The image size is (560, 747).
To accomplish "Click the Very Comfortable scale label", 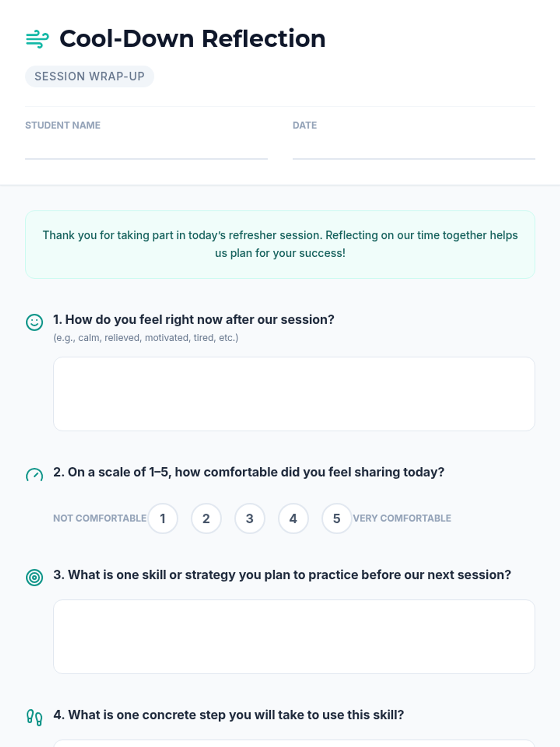I will pyautogui.click(x=402, y=518).
